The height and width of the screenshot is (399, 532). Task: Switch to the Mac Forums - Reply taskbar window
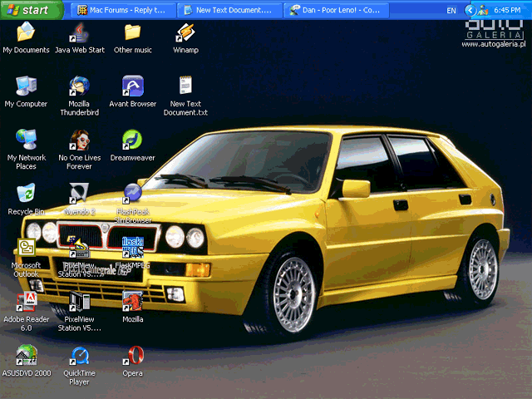point(123,10)
